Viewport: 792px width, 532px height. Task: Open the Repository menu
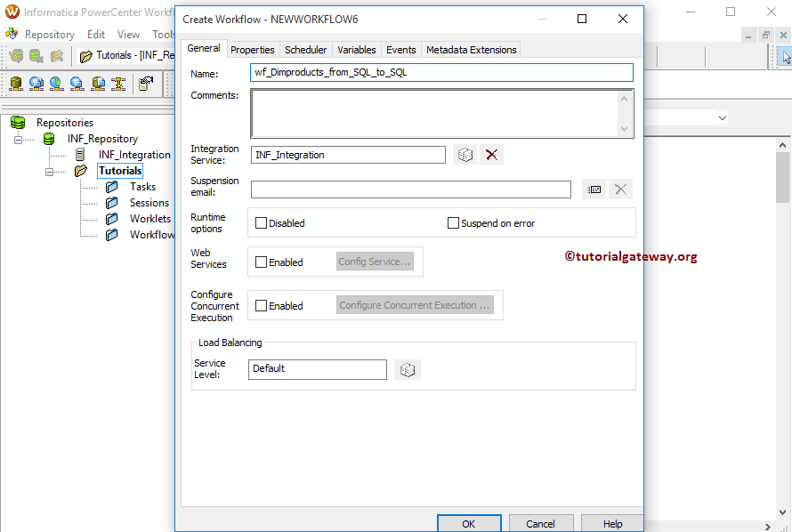[50, 35]
